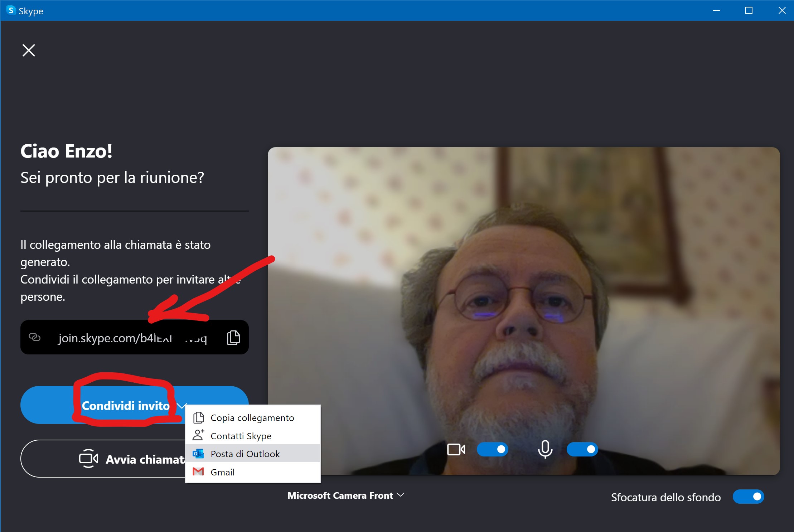Click the join.skype.com link text field
The width and height of the screenshot is (794, 532).
click(132, 338)
